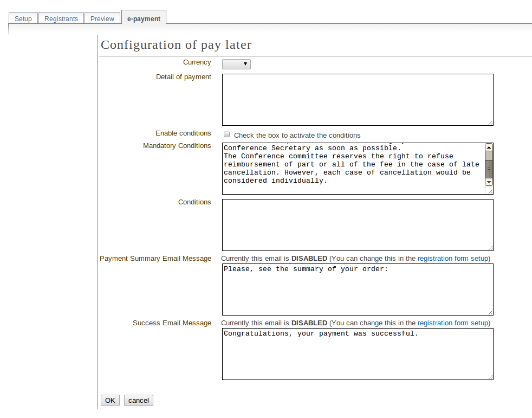Confirm with the OK button

110,400
